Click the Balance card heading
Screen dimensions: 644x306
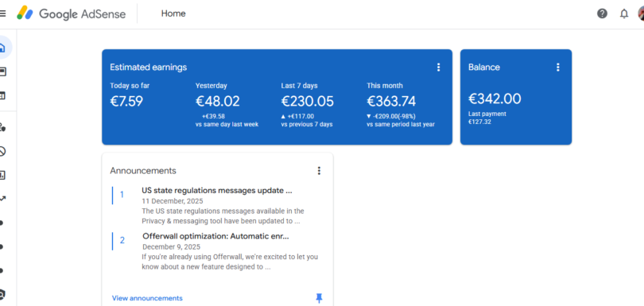484,68
